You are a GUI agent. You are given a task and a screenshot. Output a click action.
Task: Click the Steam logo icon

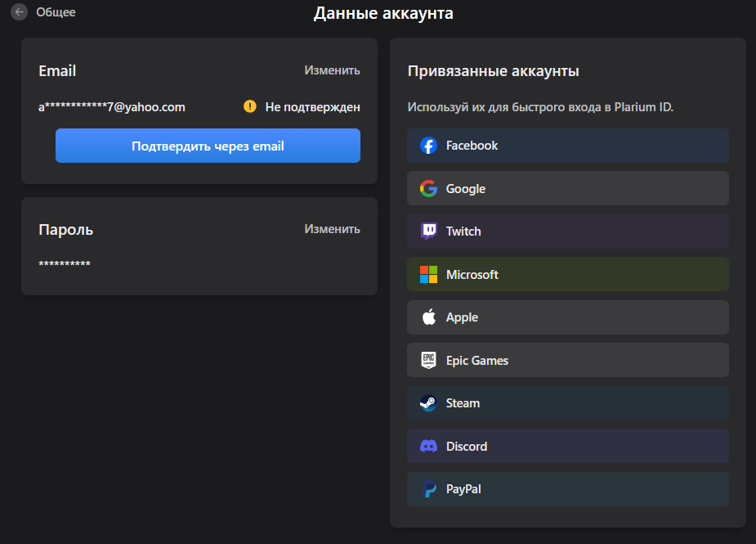tap(428, 403)
